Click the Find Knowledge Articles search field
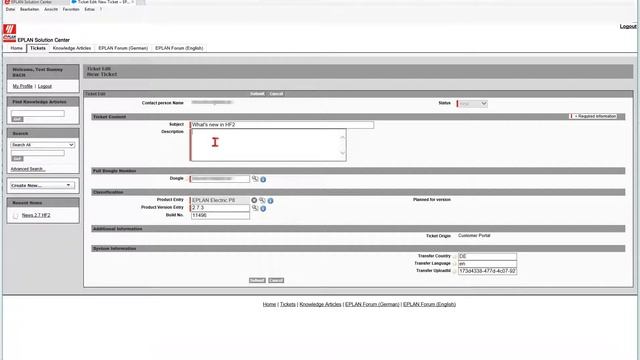 point(38,113)
